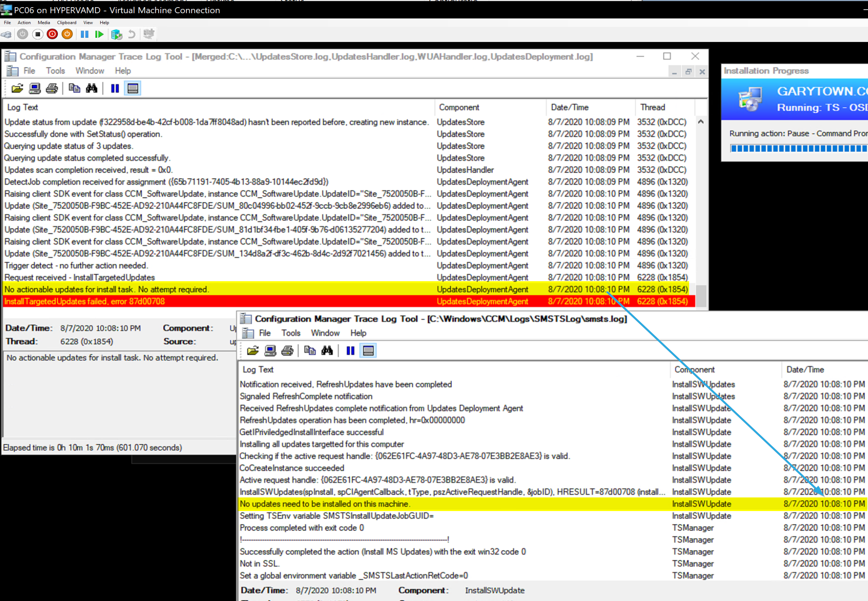
Task: Click the Ctrl+Alt+Del icon in VM toolbar
Action: [x=6, y=34]
